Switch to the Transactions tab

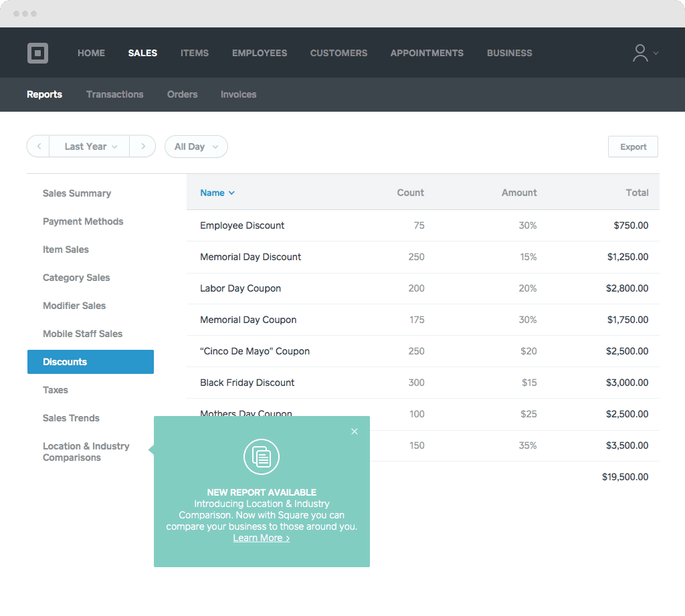(x=114, y=94)
